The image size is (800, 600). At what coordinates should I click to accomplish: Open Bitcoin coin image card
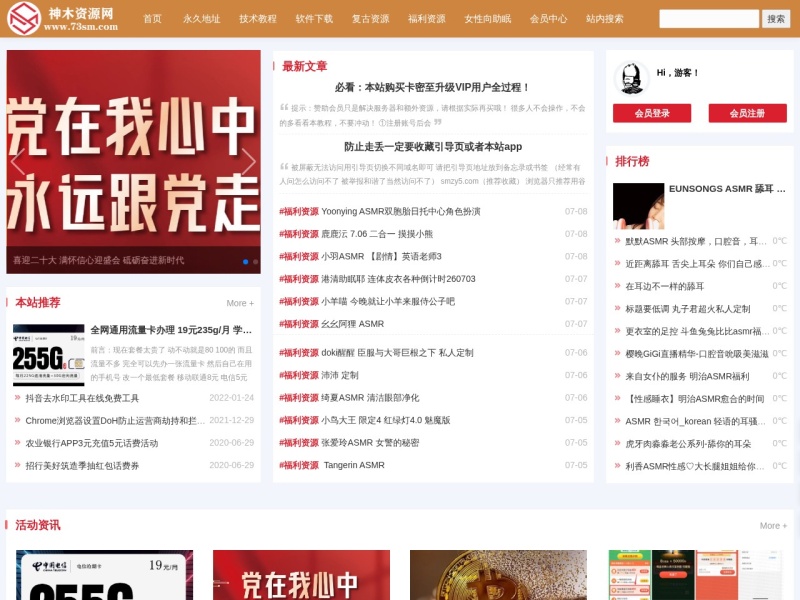click(498, 575)
